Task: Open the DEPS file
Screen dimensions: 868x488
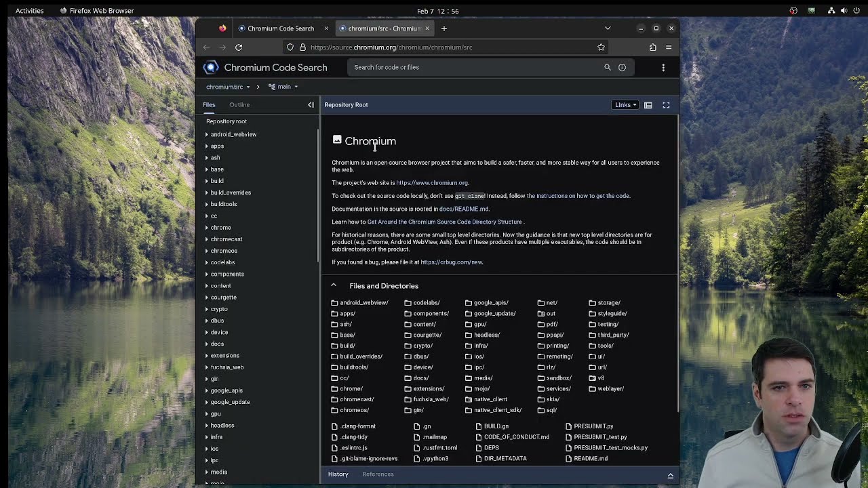Action: [486, 448]
